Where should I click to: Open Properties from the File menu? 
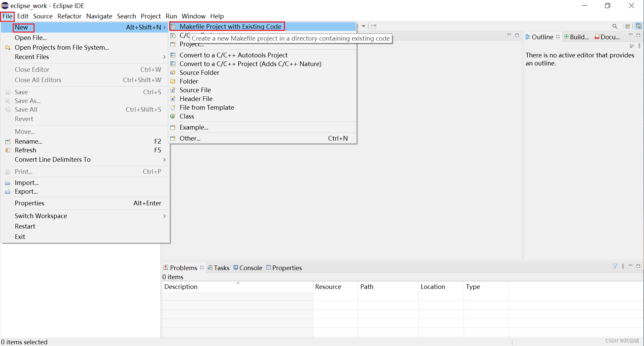click(85, 203)
